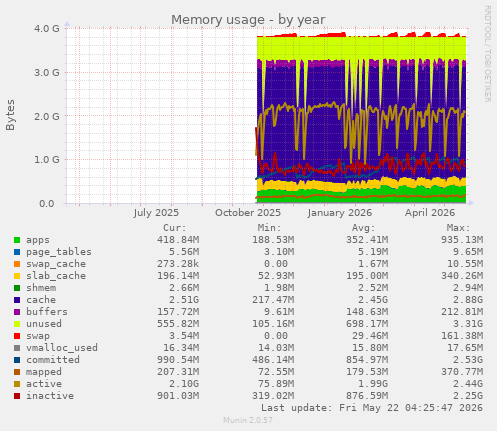This screenshot has width=497, height=431.
Task: Click the Cur: column header
Action: click(x=174, y=228)
